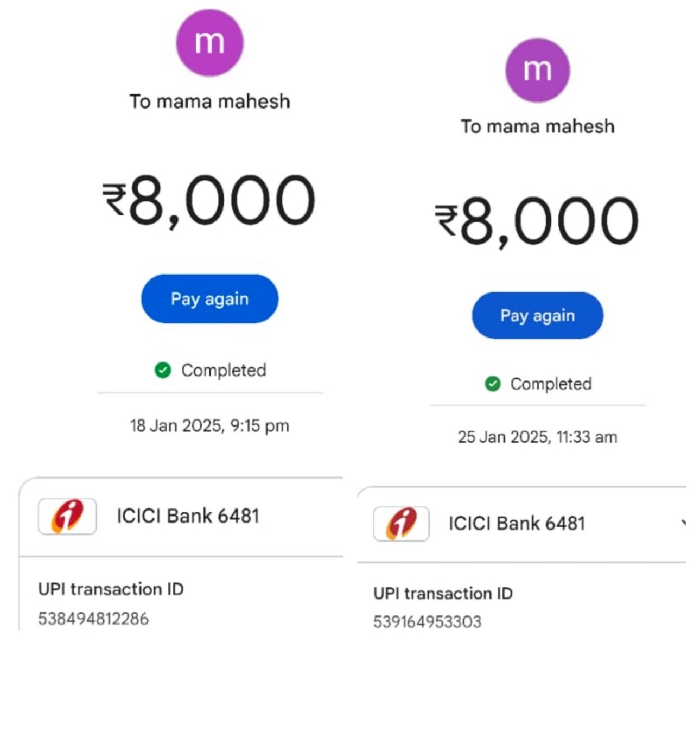Tap the 25 Jan 2025, 11:33 am timestamp

coord(537,437)
